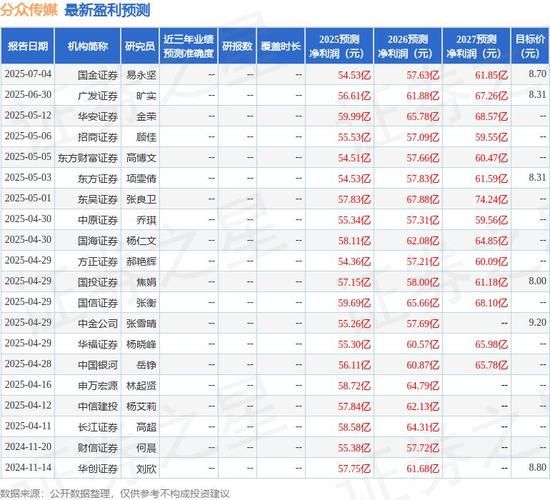
Task: Click the 59.69亿 forecast value
Action: 354,303
